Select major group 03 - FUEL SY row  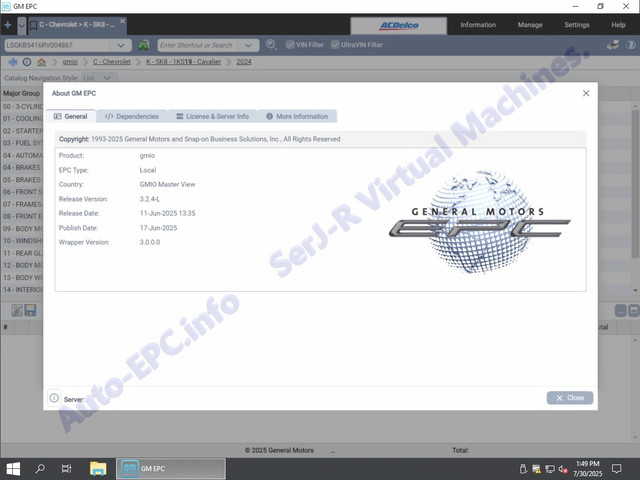pos(22,143)
